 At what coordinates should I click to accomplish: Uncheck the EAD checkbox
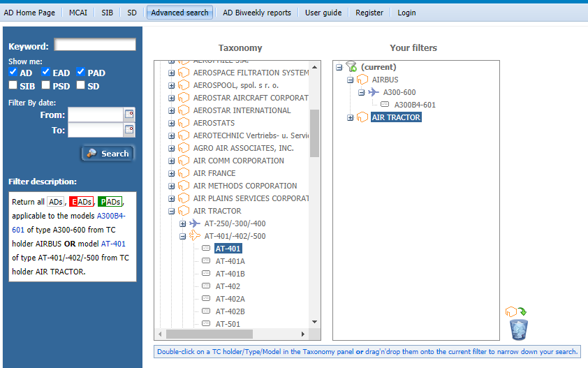coord(46,72)
